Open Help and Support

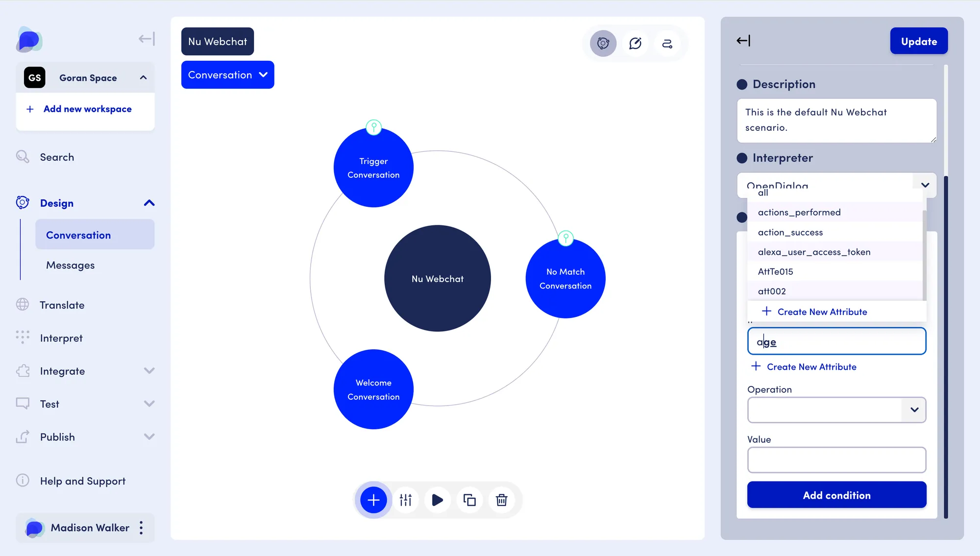tap(83, 481)
